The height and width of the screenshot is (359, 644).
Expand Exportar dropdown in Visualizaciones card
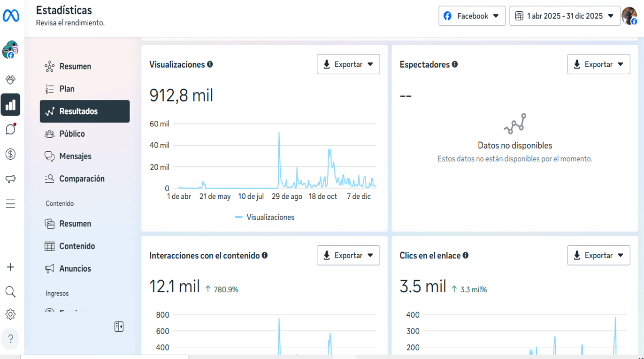pos(348,64)
